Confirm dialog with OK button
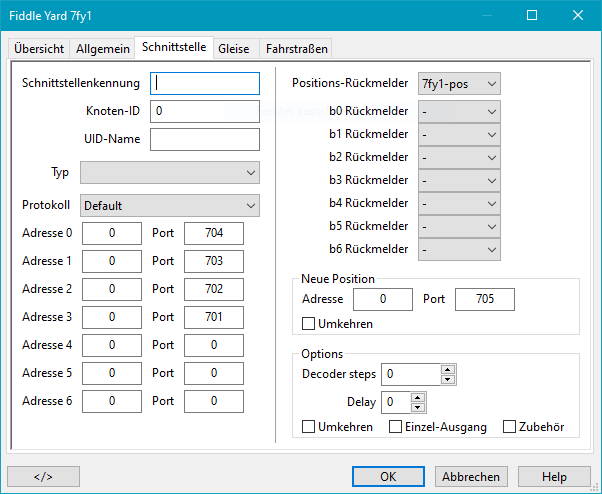 (388, 477)
